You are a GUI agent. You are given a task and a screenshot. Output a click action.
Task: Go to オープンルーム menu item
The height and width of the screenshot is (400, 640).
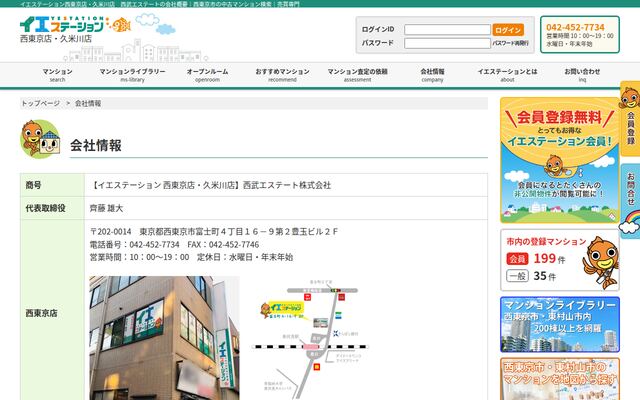click(207, 75)
